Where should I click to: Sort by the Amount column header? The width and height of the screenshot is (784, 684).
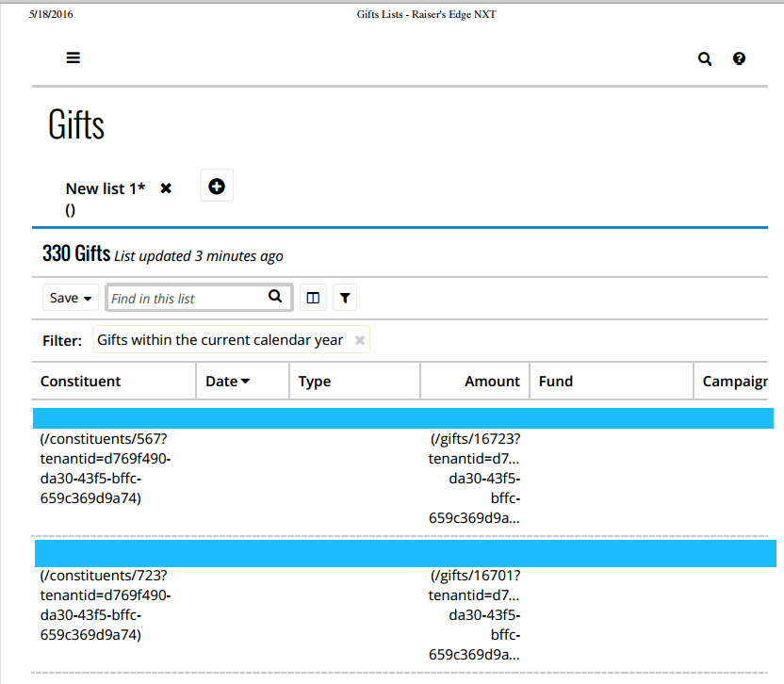pyautogui.click(x=475, y=381)
